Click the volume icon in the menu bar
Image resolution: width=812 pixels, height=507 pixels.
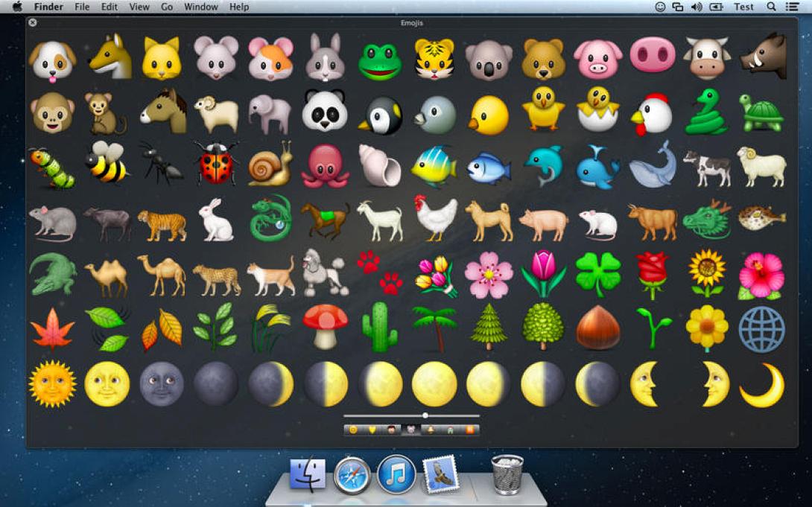pos(695,7)
